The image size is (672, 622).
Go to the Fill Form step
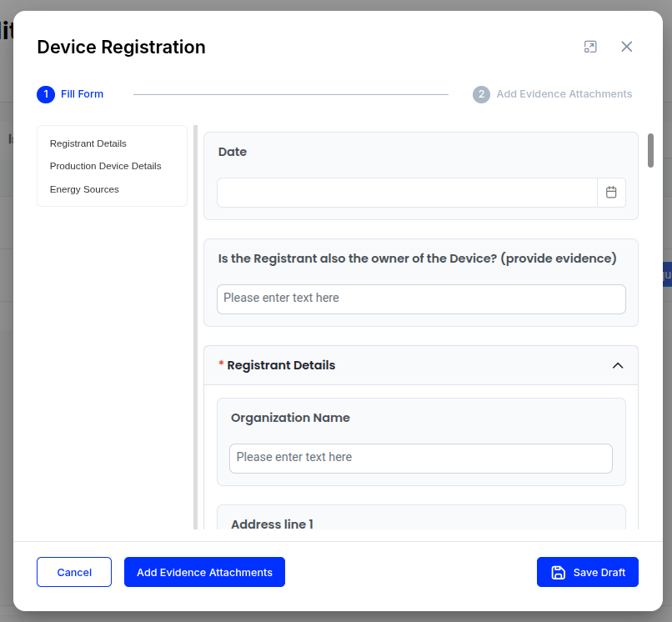[82, 94]
